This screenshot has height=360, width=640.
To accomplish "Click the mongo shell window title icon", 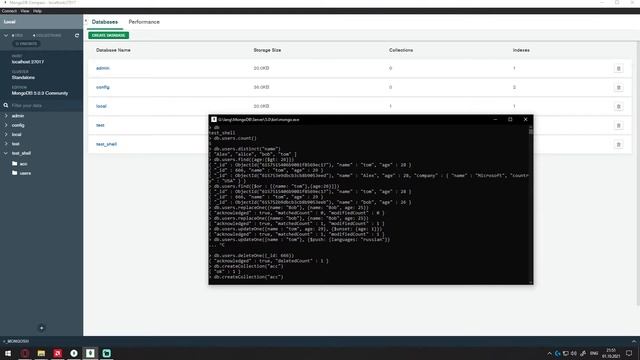I will pos(213,119).
